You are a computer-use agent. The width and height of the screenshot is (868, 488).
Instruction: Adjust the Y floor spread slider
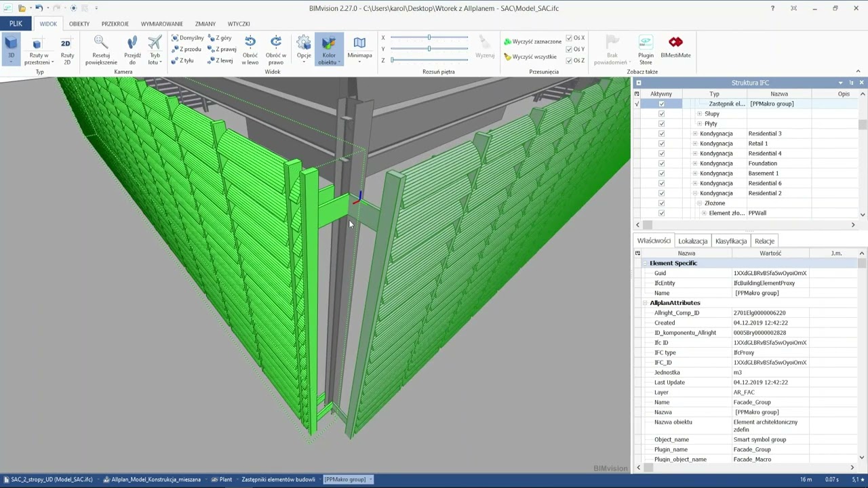[x=429, y=49]
